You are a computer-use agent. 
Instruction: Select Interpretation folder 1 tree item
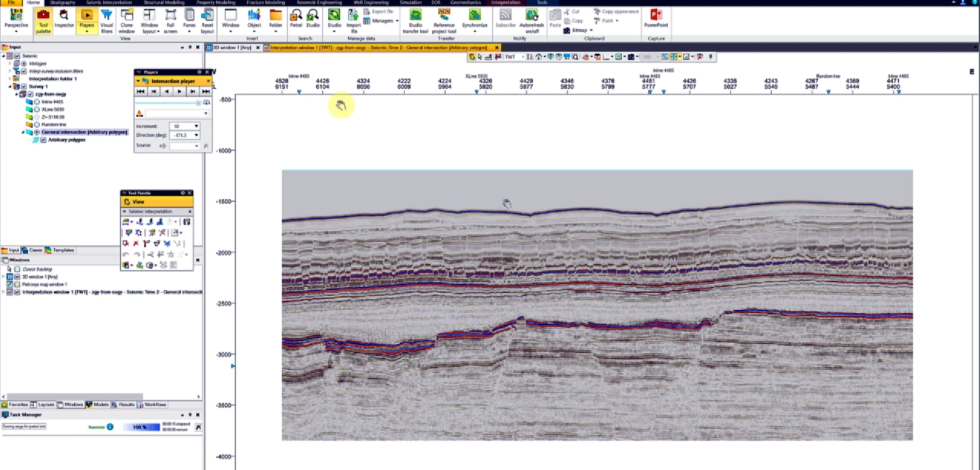pyautogui.click(x=53, y=79)
